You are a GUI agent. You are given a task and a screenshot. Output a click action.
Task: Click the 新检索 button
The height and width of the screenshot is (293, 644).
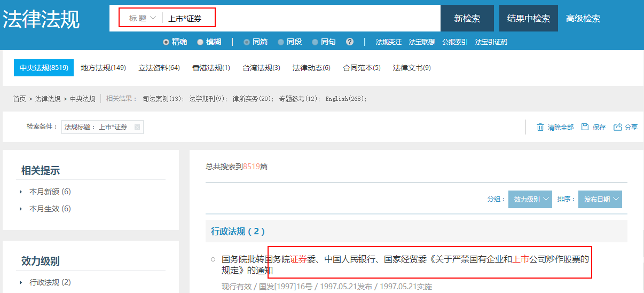point(467,18)
